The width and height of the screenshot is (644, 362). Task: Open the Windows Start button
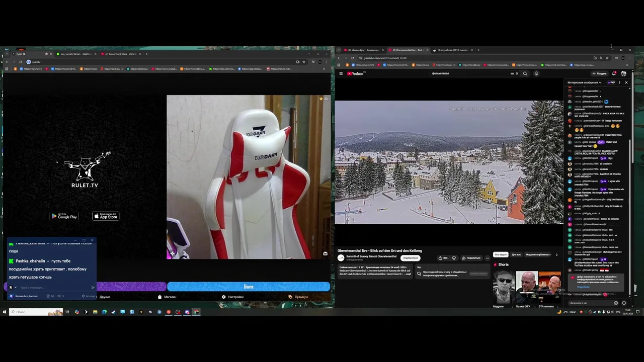[x=5, y=312]
